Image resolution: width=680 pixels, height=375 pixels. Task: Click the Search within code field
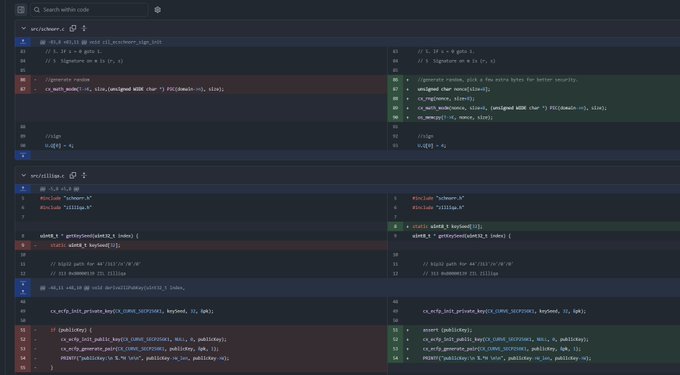click(x=89, y=10)
